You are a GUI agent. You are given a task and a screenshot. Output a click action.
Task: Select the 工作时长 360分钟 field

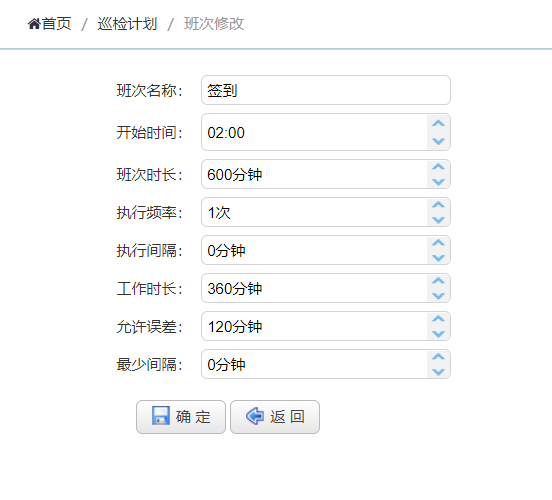[314, 288]
